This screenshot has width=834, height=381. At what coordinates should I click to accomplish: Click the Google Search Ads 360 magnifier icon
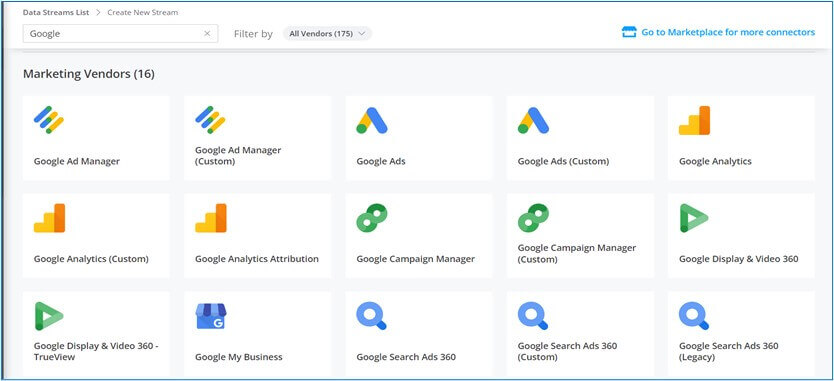(x=371, y=316)
